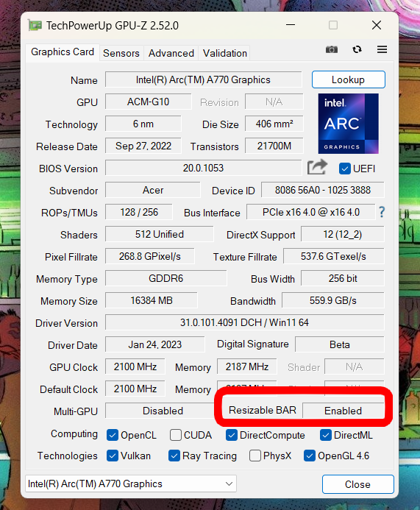Click the Release Date Sep 27, 2022
The height and width of the screenshot is (510, 420).
tap(143, 146)
